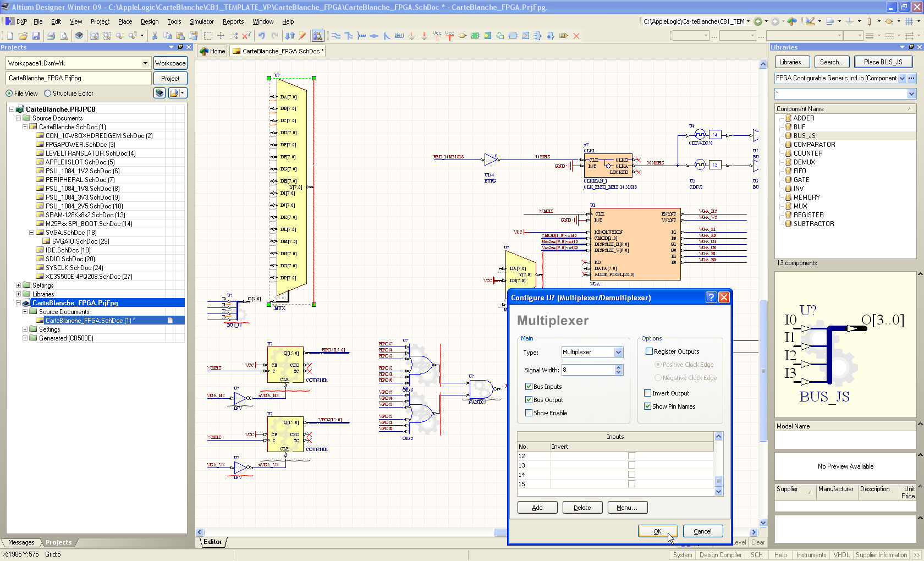Activate the rectangular selection tool

click(x=208, y=36)
